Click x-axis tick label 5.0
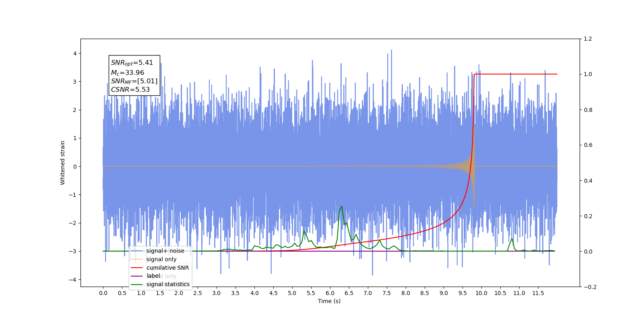644x322 pixels. [x=292, y=293]
